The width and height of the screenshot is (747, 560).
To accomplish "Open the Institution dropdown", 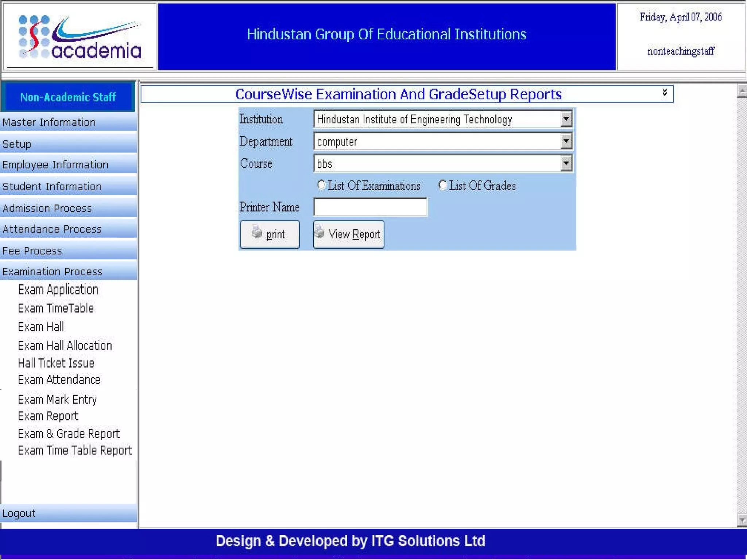I will pos(566,119).
